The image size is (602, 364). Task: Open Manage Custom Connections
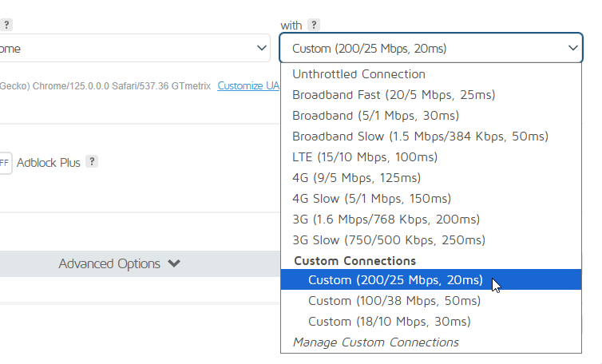(375, 342)
